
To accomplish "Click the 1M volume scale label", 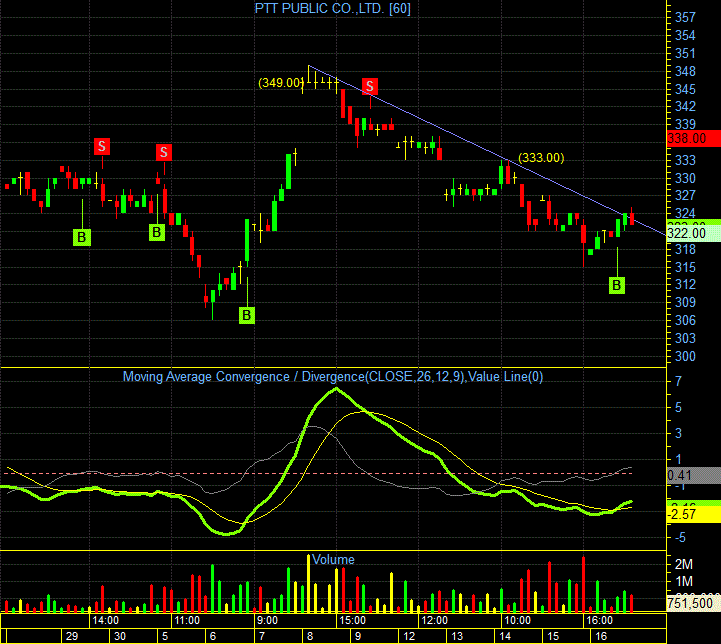I will [x=684, y=581].
